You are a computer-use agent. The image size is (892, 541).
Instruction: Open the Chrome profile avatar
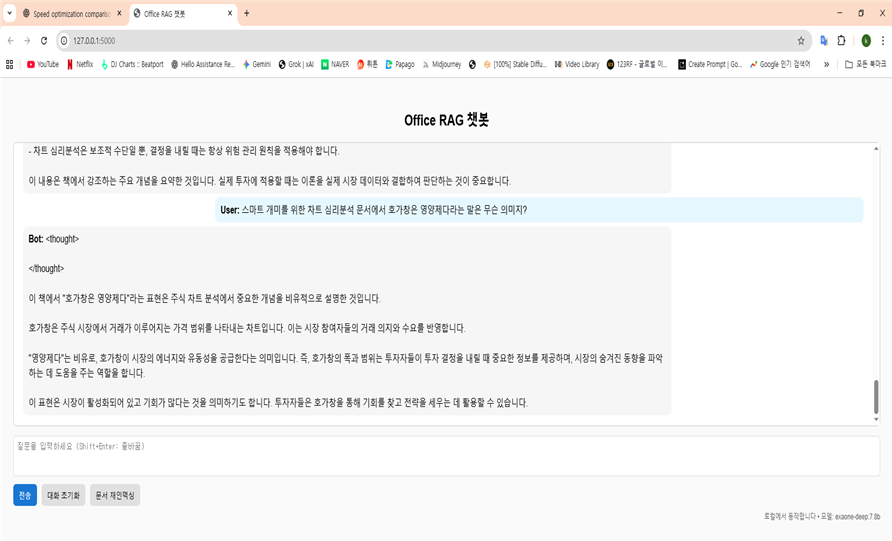coord(866,40)
